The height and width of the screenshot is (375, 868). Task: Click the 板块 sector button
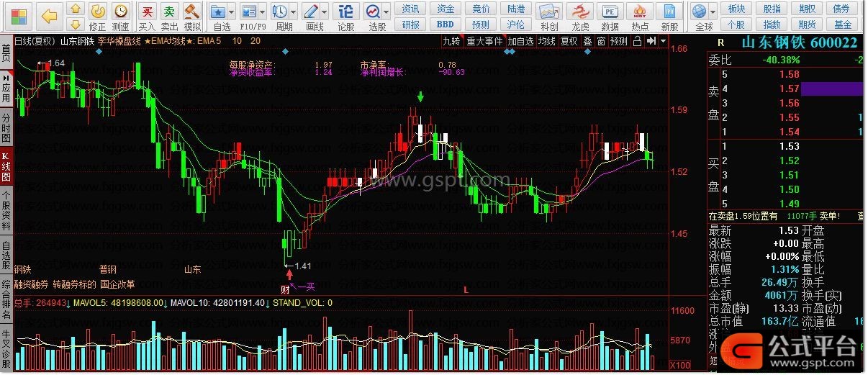tap(736, 9)
